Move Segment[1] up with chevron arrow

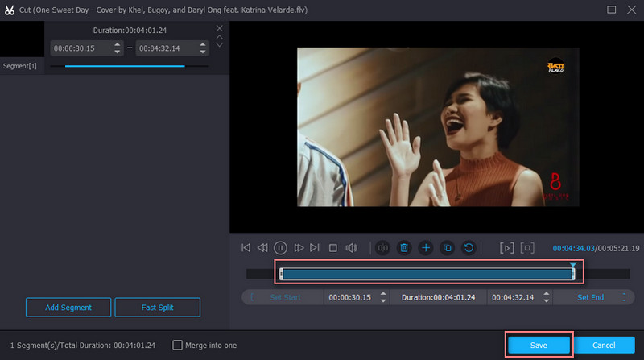tap(220, 37)
